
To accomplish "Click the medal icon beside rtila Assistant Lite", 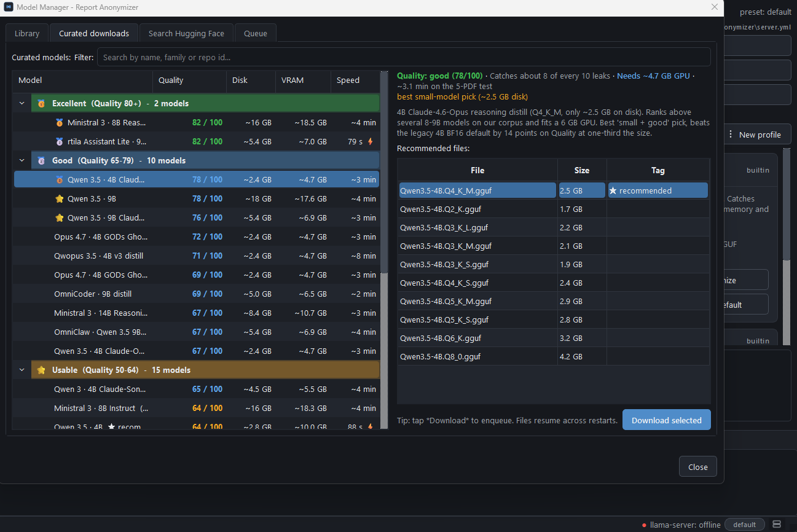I will tap(59, 141).
